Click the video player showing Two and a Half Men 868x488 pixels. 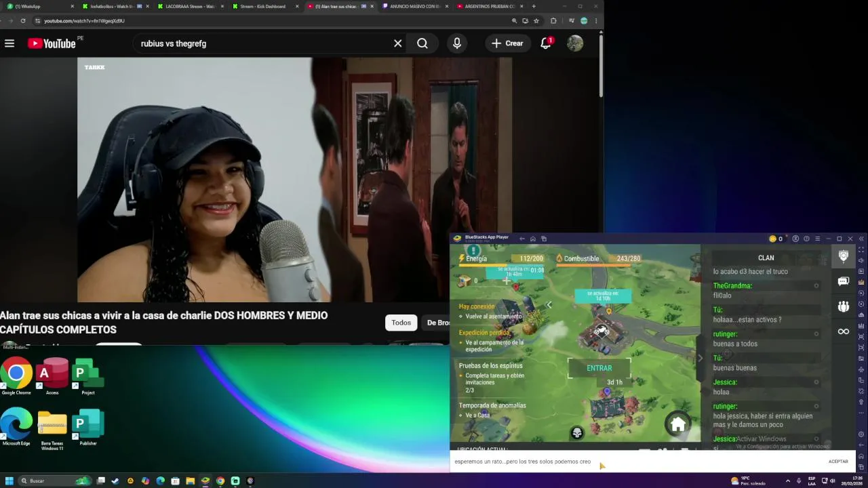click(295, 180)
